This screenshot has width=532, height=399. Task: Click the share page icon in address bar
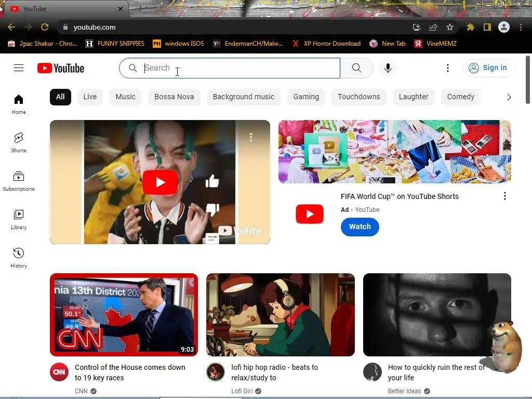(x=433, y=27)
